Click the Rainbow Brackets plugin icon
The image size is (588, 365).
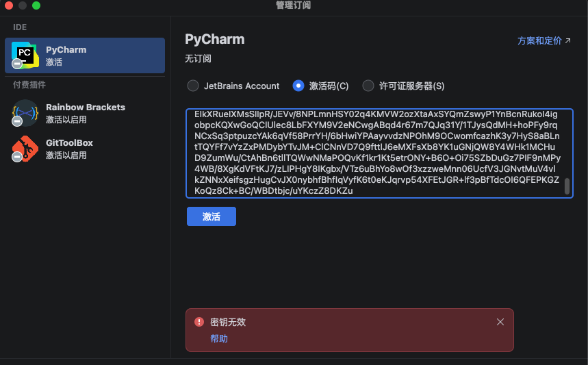point(25,112)
